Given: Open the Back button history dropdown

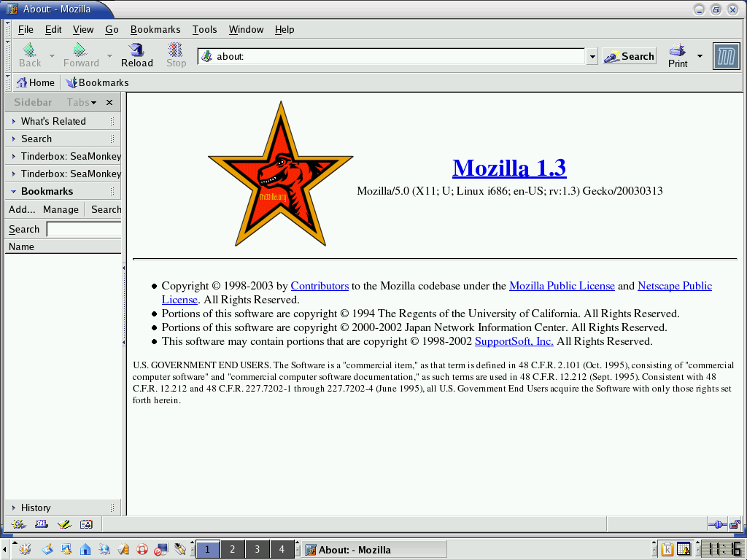Looking at the screenshot, I should pos(52,56).
